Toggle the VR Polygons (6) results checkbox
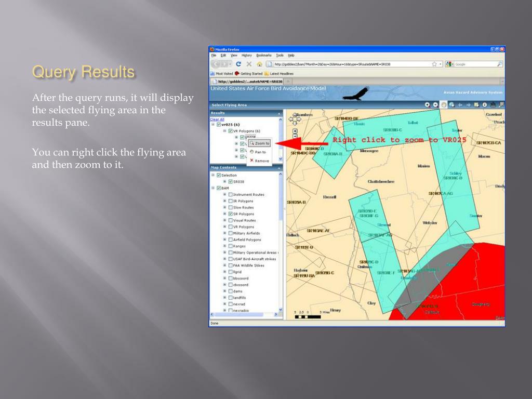532x399 pixels. [x=230, y=131]
